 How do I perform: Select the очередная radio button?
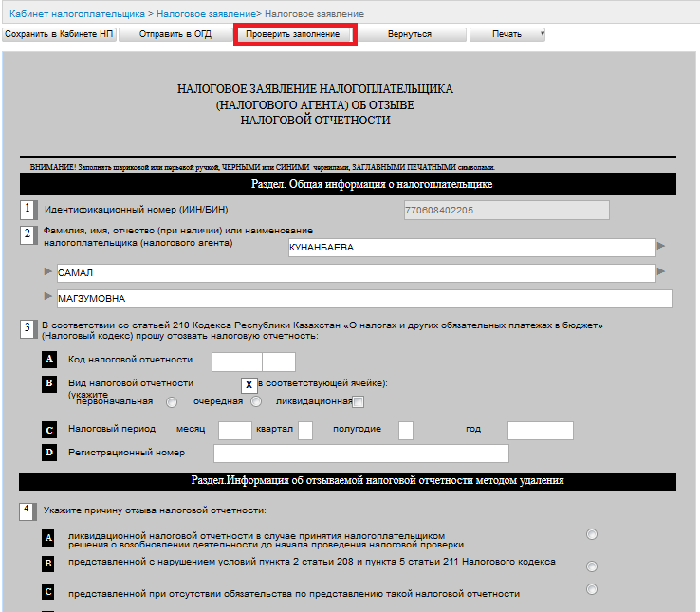(x=256, y=402)
